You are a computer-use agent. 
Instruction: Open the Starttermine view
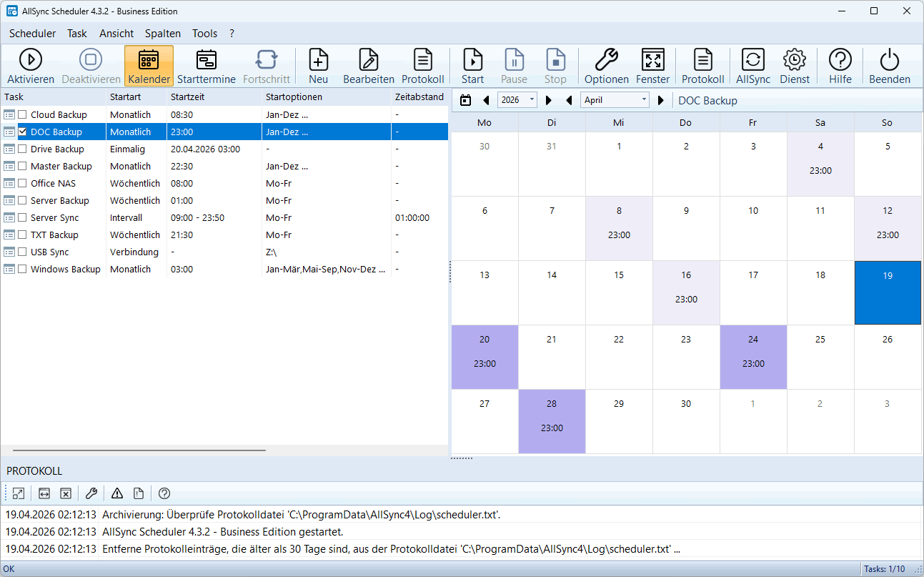click(207, 66)
